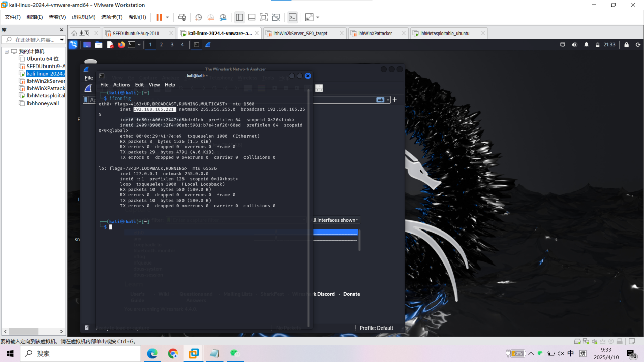Open the terminal Actions menu

coord(121,85)
